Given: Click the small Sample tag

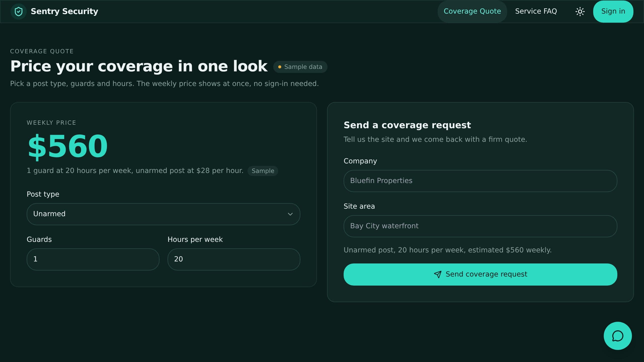Looking at the screenshot, I should point(263,171).
